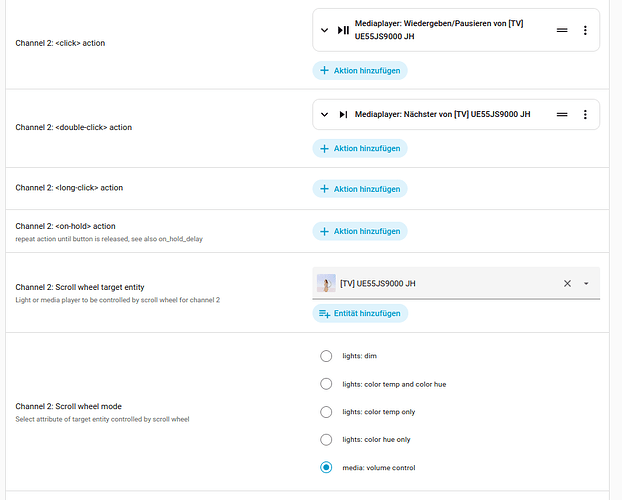
Task: Collapse the Nächster action chevron
Action: click(x=324, y=114)
